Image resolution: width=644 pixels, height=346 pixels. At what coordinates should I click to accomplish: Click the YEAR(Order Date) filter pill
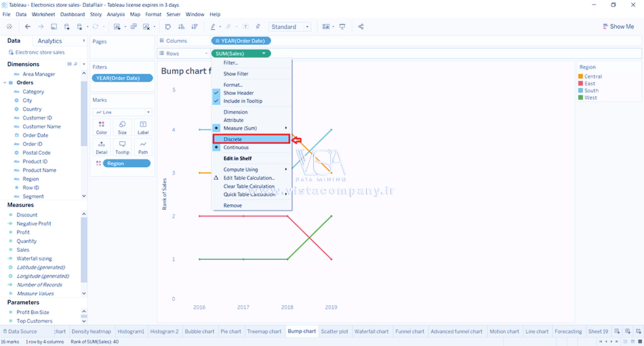point(122,78)
